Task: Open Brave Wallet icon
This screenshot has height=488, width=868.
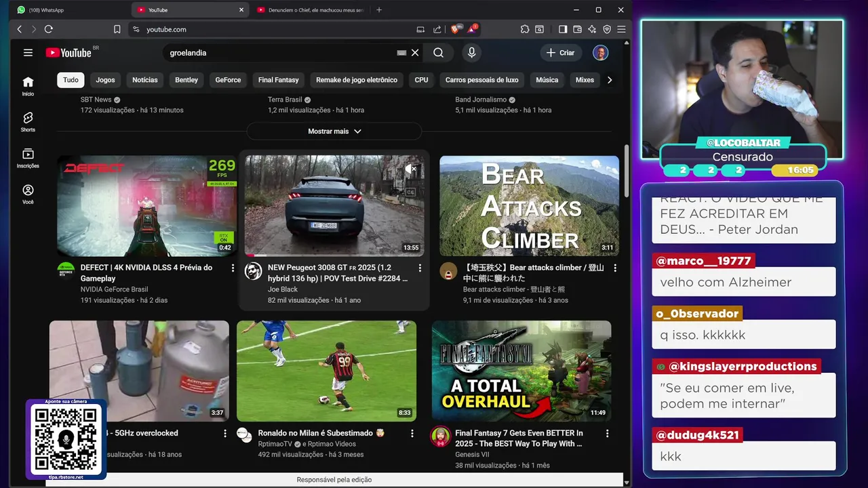Action: point(577,29)
